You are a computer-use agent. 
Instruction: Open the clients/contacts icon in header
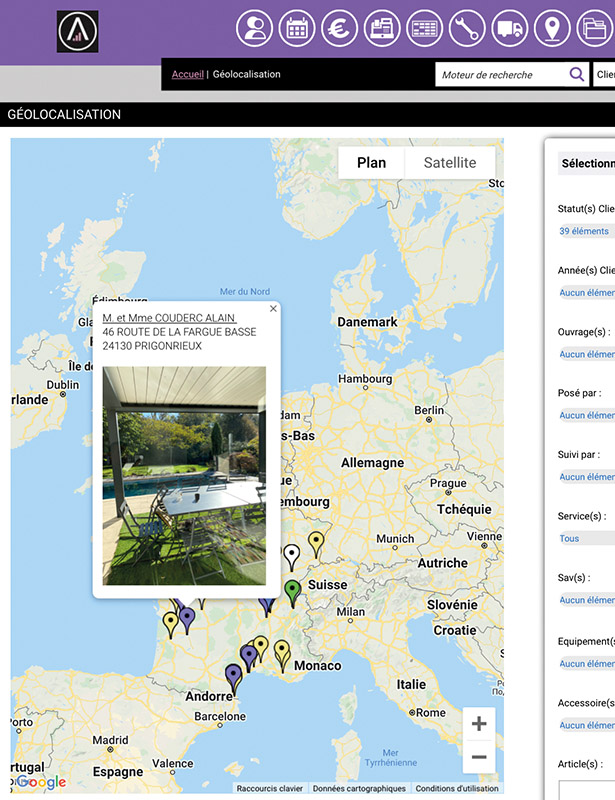(255, 28)
